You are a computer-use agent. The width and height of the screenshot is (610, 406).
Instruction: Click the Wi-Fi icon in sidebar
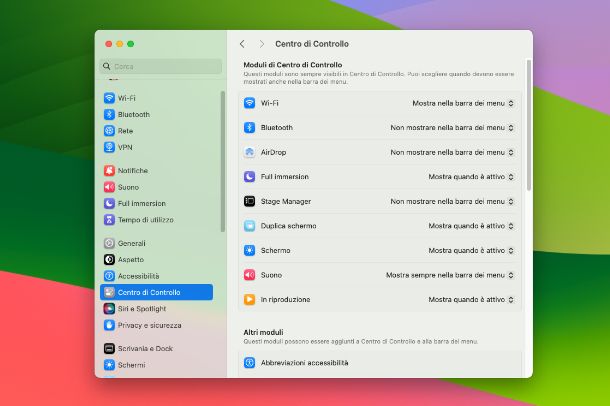point(109,98)
